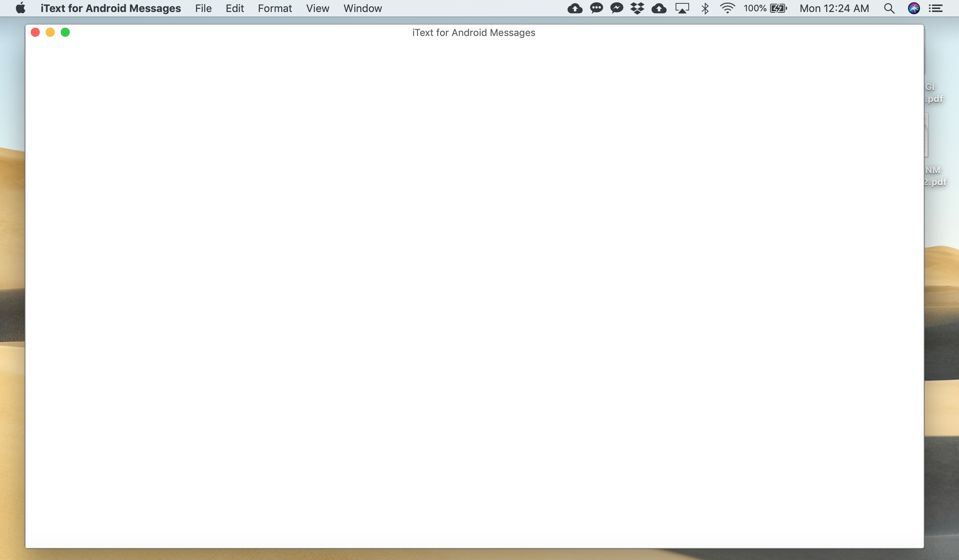
Task: Maximize the window with green button
Action: point(66,32)
